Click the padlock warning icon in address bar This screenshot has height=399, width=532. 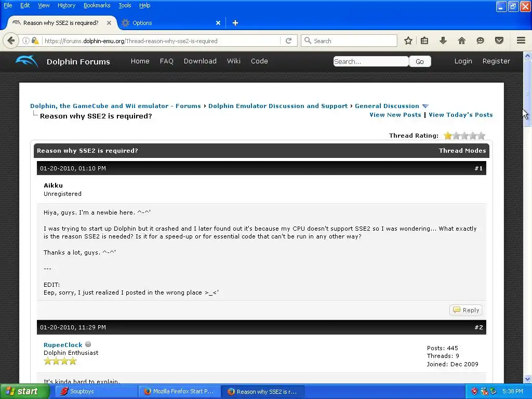[35, 41]
